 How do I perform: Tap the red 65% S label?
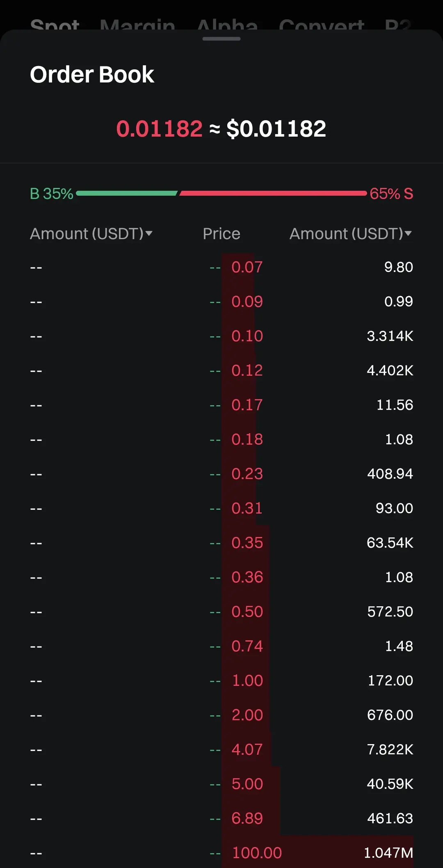pyautogui.click(x=391, y=194)
